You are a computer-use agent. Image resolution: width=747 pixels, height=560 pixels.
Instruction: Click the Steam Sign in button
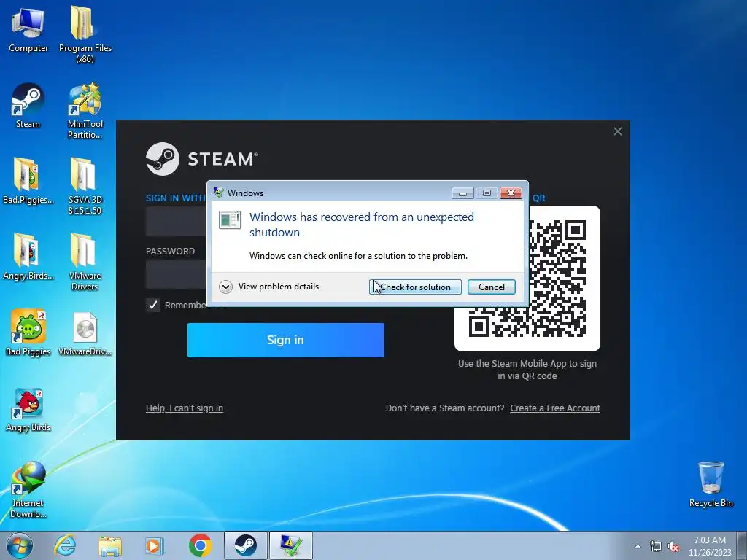click(285, 340)
